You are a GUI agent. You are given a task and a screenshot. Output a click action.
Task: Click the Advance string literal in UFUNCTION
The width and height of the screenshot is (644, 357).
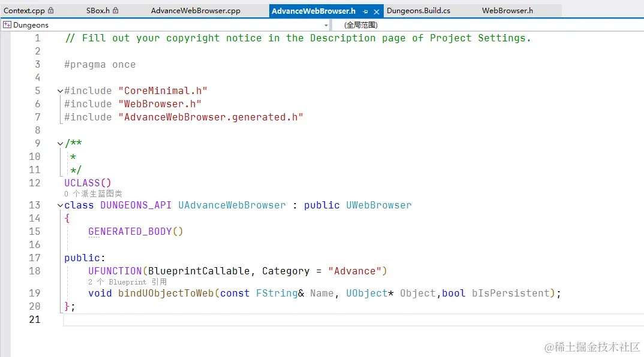click(x=357, y=271)
